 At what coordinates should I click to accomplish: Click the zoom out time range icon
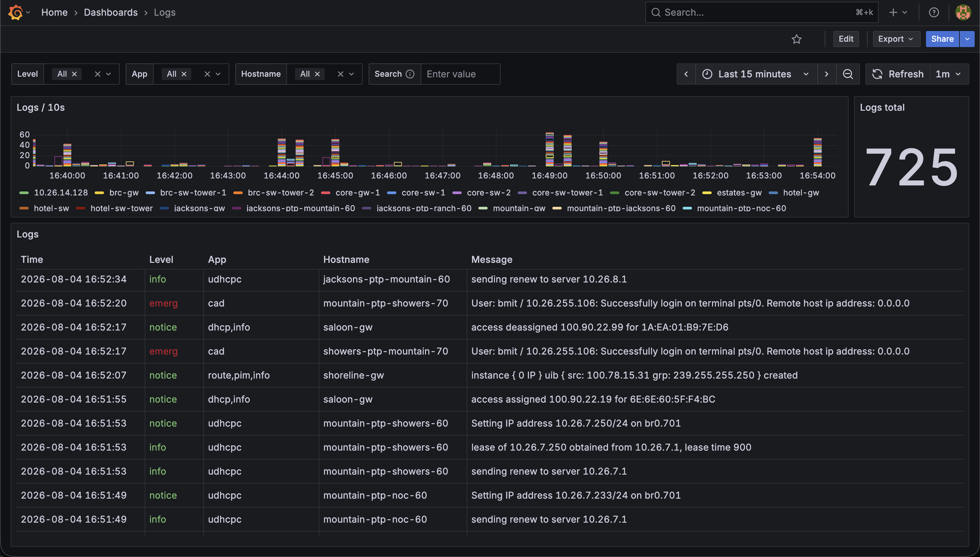point(848,74)
